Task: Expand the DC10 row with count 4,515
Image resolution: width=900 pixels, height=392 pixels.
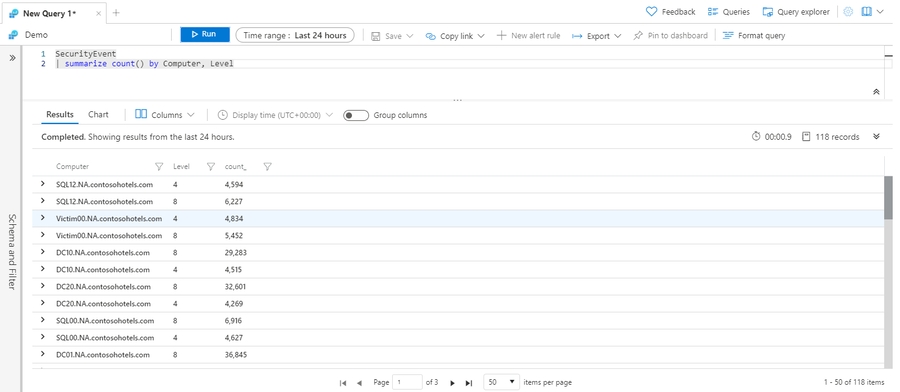Action: coord(42,269)
